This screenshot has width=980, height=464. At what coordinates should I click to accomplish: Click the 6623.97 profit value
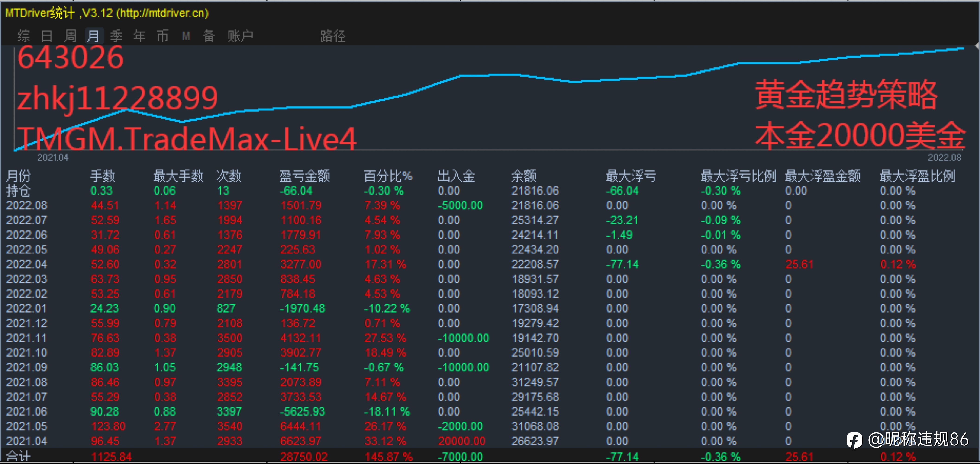pyautogui.click(x=300, y=441)
